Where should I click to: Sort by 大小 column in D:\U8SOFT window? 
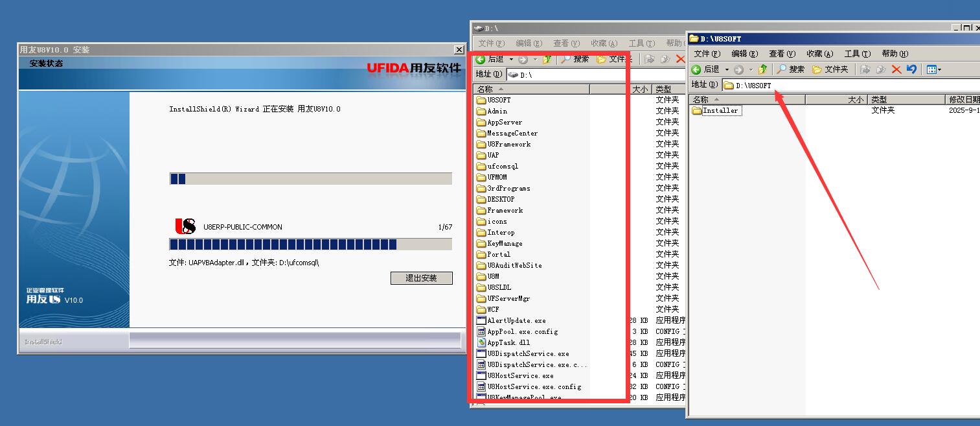836,99
